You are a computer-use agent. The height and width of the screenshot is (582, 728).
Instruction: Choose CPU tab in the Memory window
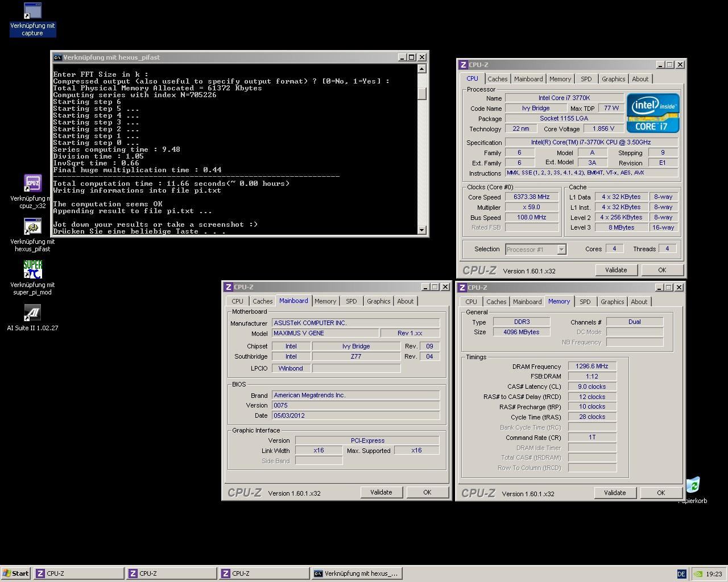pyautogui.click(x=471, y=302)
